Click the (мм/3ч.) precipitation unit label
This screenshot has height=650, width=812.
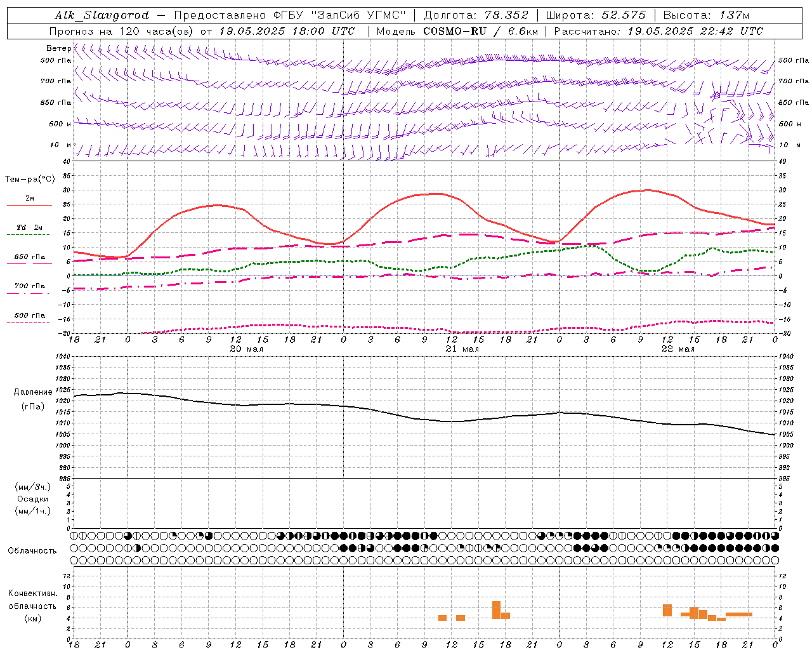(x=33, y=487)
